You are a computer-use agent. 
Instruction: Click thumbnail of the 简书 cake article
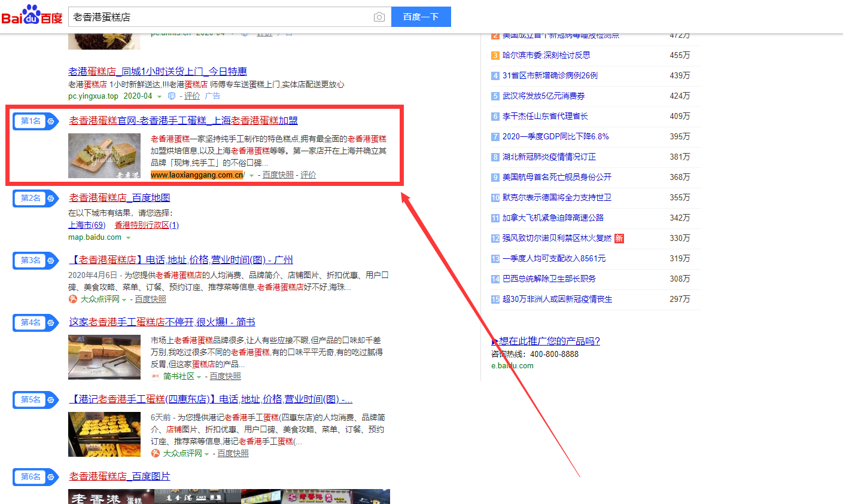click(x=104, y=357)
